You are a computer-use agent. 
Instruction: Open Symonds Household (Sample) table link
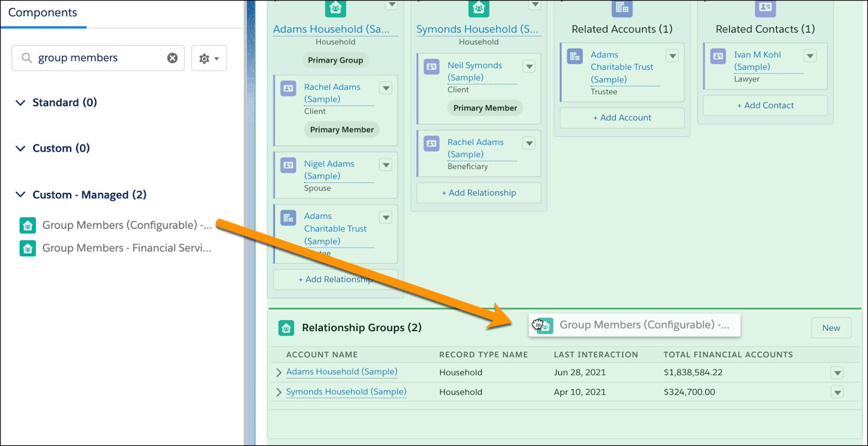point(346,391)
